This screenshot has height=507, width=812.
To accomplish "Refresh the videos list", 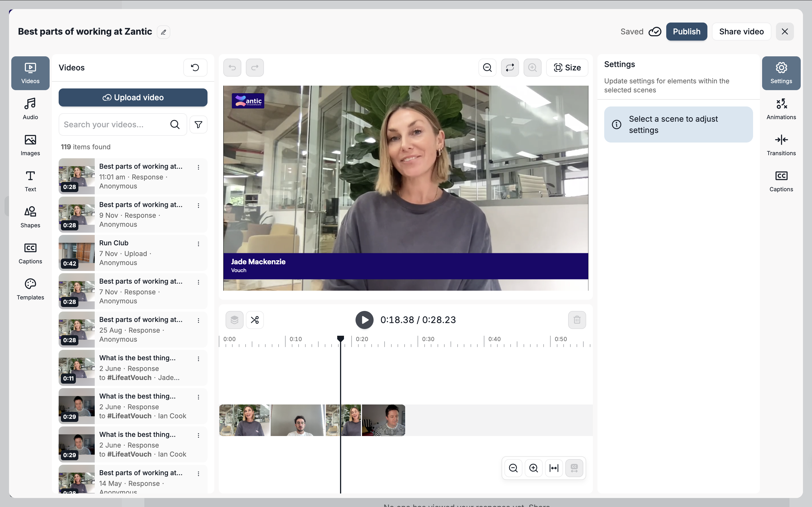I will pyautogui.click(x=195, y=68).
